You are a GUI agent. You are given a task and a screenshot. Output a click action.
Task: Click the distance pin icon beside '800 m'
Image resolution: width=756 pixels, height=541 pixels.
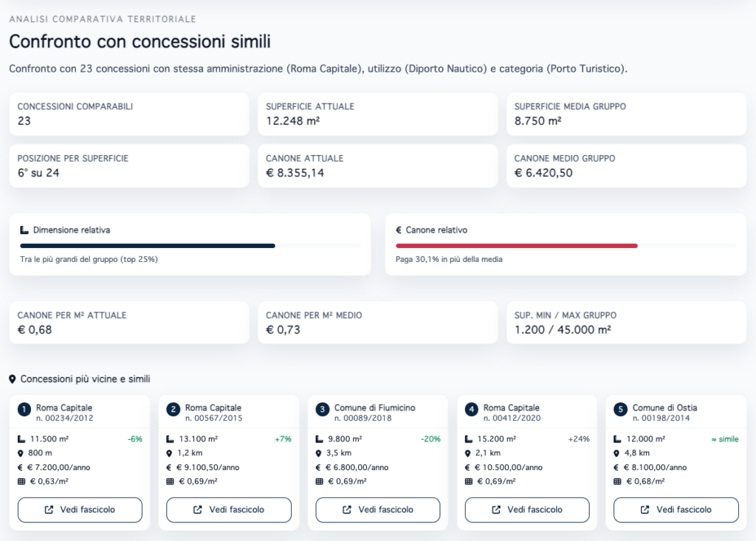(x=21, y=453)
